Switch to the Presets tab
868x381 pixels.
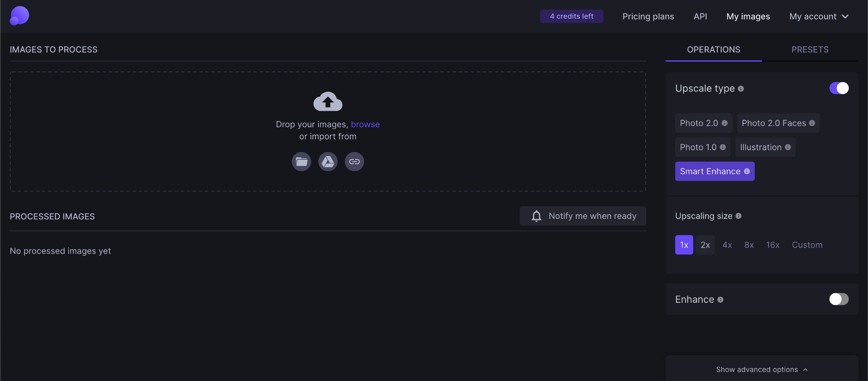point(810,50)
